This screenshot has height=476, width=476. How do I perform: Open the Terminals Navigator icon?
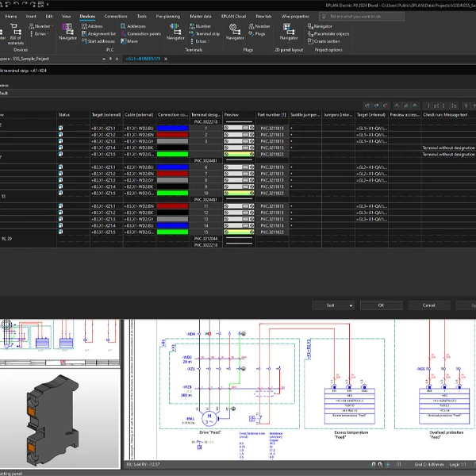(176, 30)
